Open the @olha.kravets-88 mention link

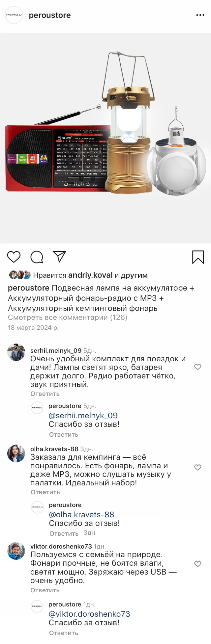pos(81,515)
